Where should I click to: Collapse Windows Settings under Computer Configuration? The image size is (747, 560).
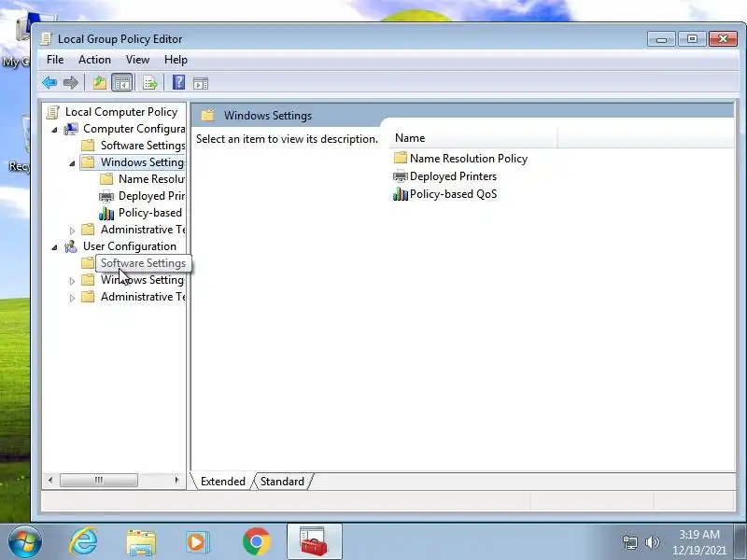(72, 163)
